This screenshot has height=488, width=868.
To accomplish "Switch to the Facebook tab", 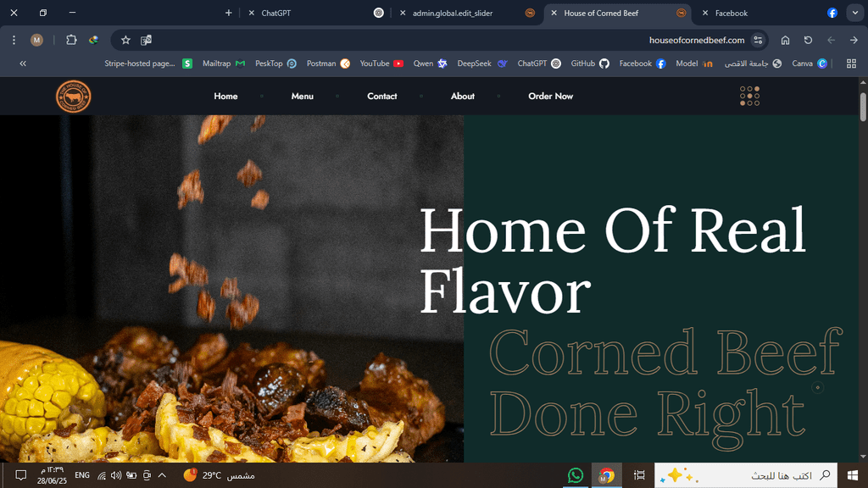I will [x=770, y=13].
